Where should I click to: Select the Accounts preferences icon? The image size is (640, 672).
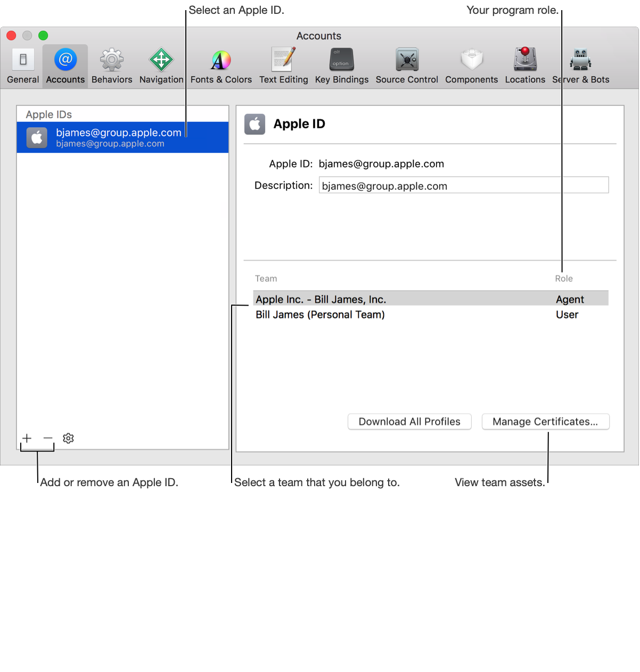point(65,66)
